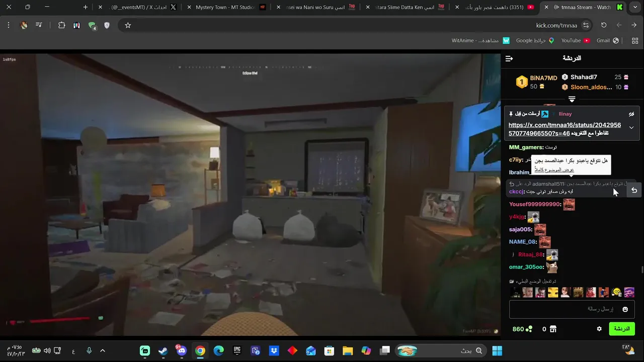Switch to the "itara Slime Datta Ken" tab
Viewport: 644px width, 362px height.
tap(404, 7)
